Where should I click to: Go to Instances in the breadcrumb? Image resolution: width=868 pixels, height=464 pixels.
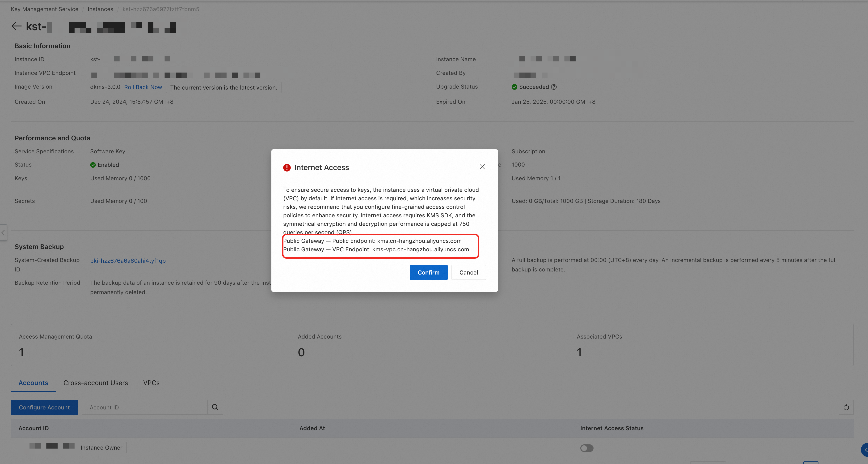[100, 9]
